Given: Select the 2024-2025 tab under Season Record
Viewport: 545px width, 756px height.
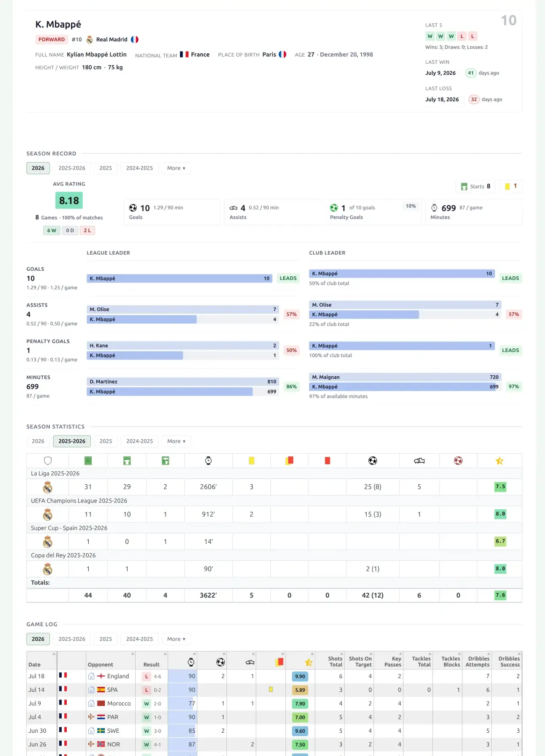Looking at the screenshot, I should [139, 168].
